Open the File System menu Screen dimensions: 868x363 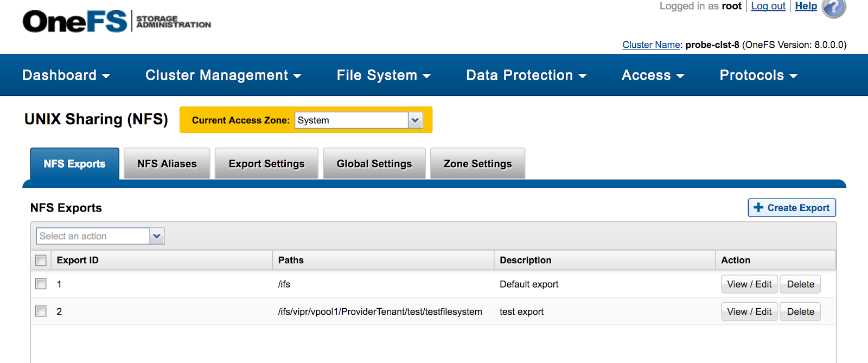tap(384, 75)
